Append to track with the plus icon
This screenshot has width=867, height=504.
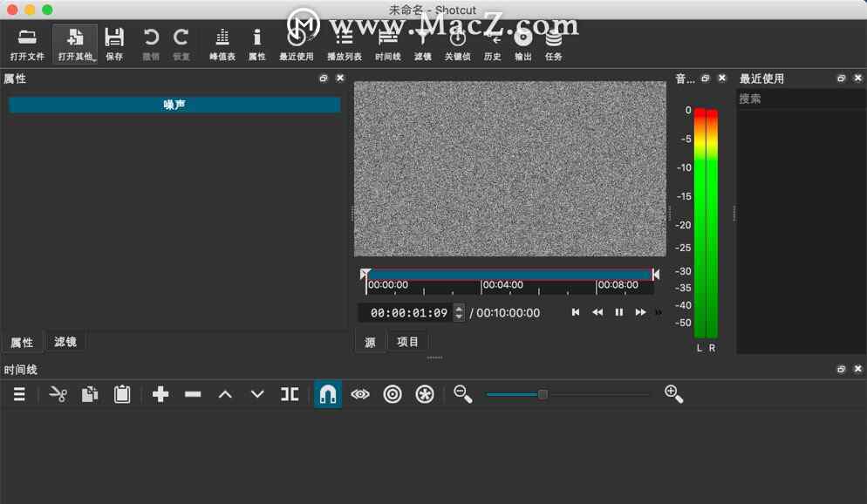tap(160, 394)
